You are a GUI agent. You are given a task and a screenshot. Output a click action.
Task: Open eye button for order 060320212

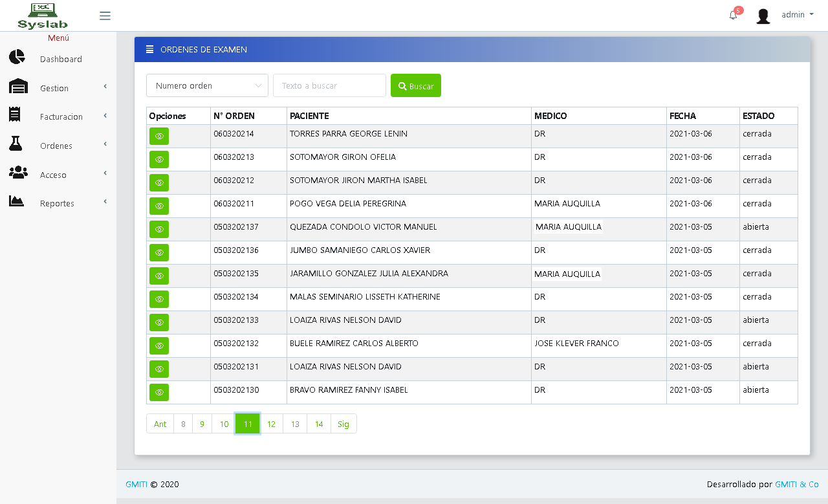click(159, 182)
